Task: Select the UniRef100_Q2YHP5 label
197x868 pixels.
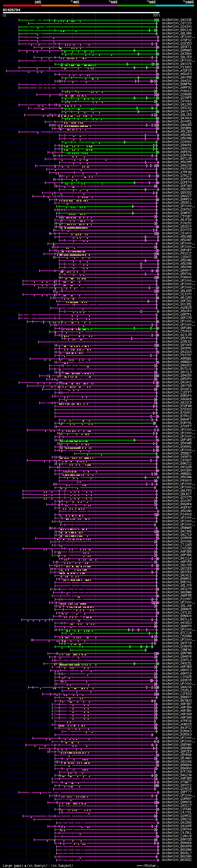Action: (x=177, y=98)
